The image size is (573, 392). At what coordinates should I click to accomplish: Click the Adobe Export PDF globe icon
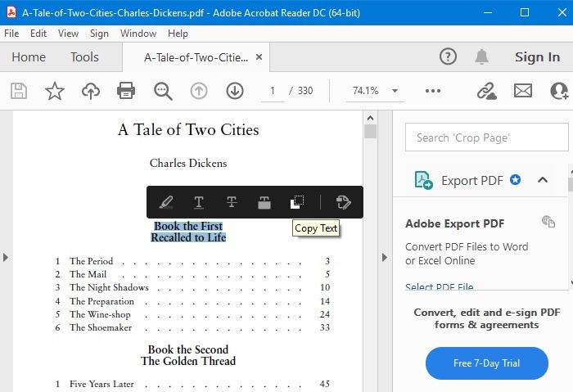pos(548,222)
